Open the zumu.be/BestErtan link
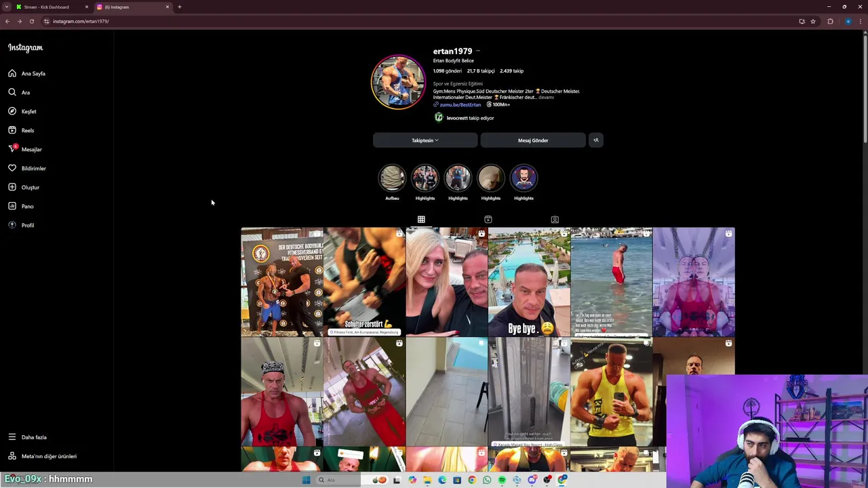 pos(460,104)
